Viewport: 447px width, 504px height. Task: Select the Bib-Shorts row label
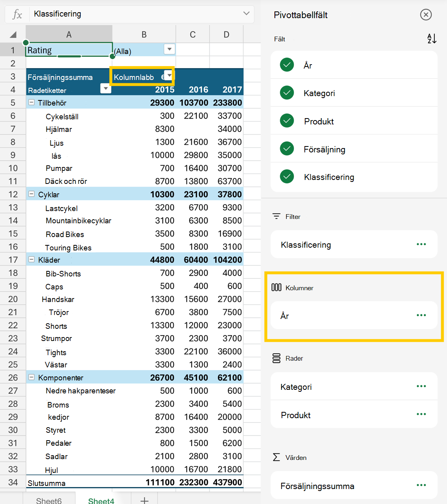(63, 274)
